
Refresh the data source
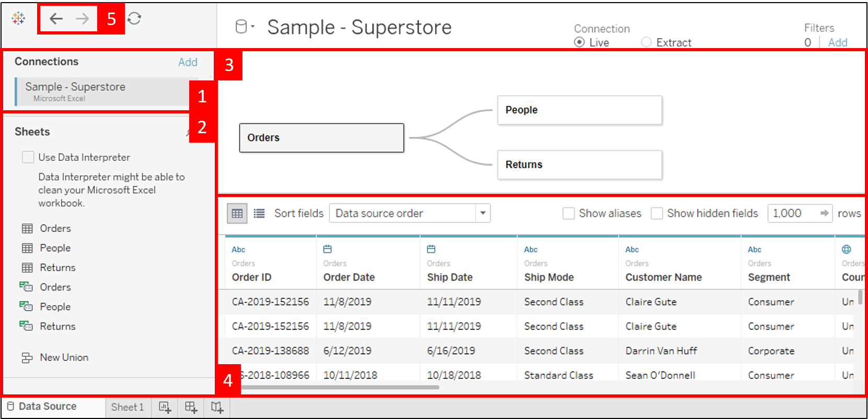(x=134, y=18)
